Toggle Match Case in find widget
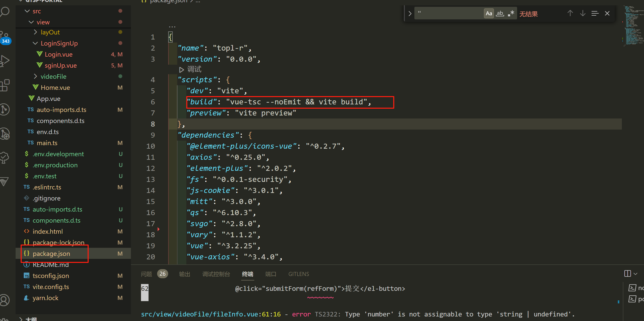The height and width of the screenshot is (321, 644). 489,13
